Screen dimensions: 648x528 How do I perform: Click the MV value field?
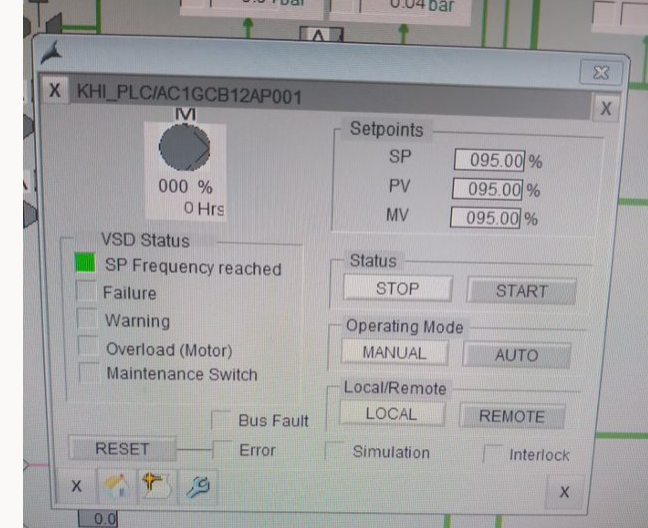pyautogui.click(x=485, y=218)
